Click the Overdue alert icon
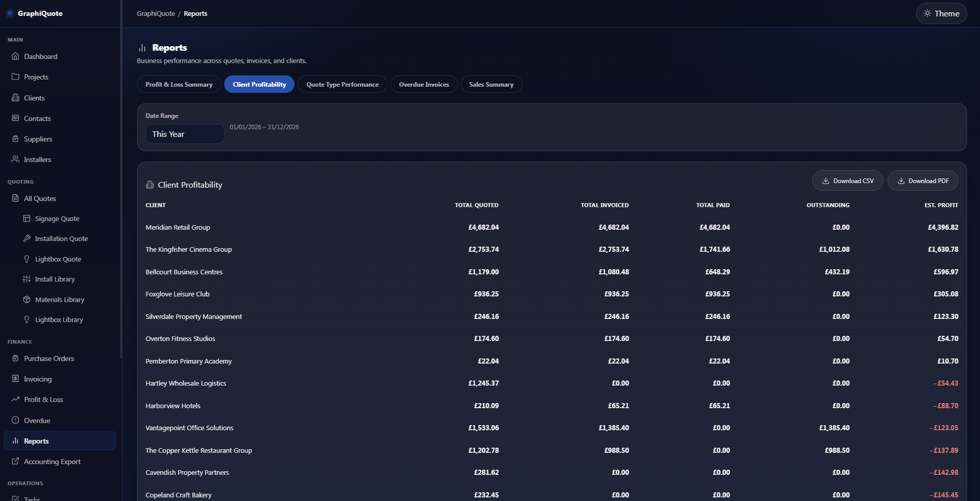980x501 pixels. coord(15,420)
